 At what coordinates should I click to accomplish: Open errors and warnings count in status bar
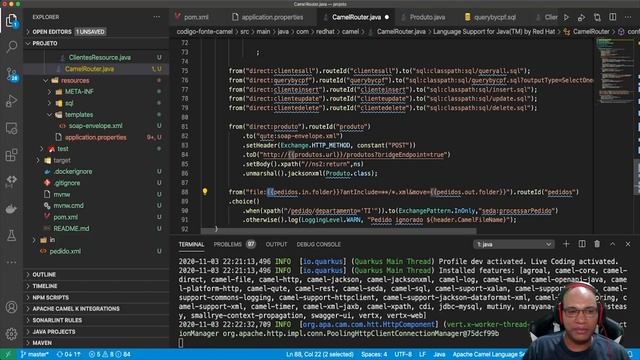[x=110, y=354]
